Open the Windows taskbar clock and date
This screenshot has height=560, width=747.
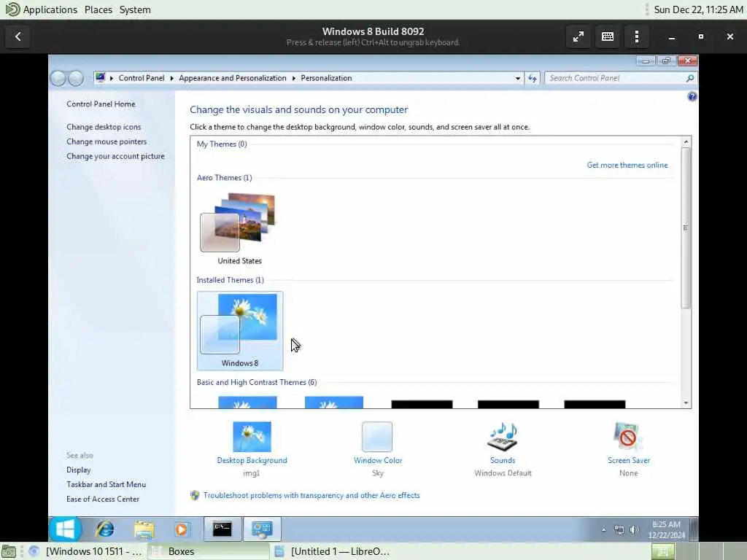[x=666, y=529]
